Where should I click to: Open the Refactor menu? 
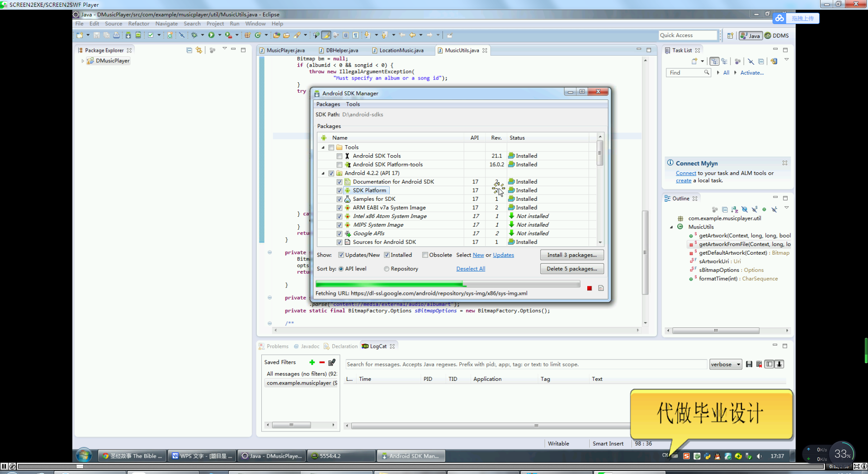138,24
